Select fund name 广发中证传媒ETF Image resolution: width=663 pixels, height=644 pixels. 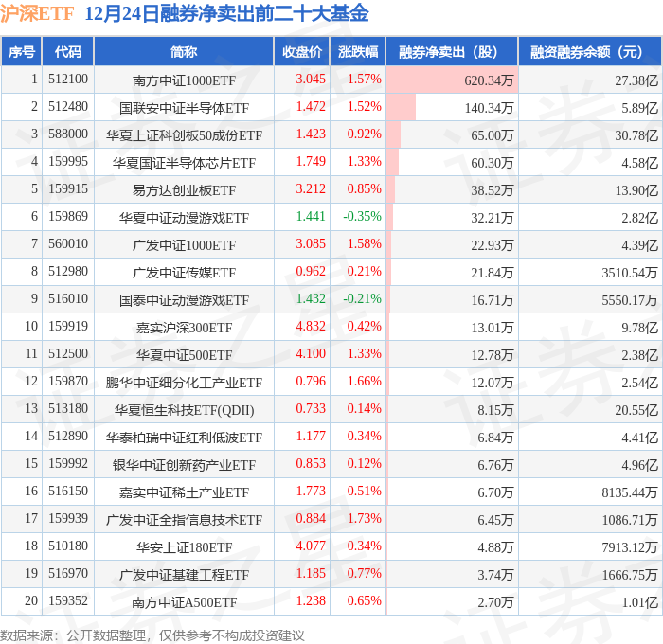pos(184,273)
